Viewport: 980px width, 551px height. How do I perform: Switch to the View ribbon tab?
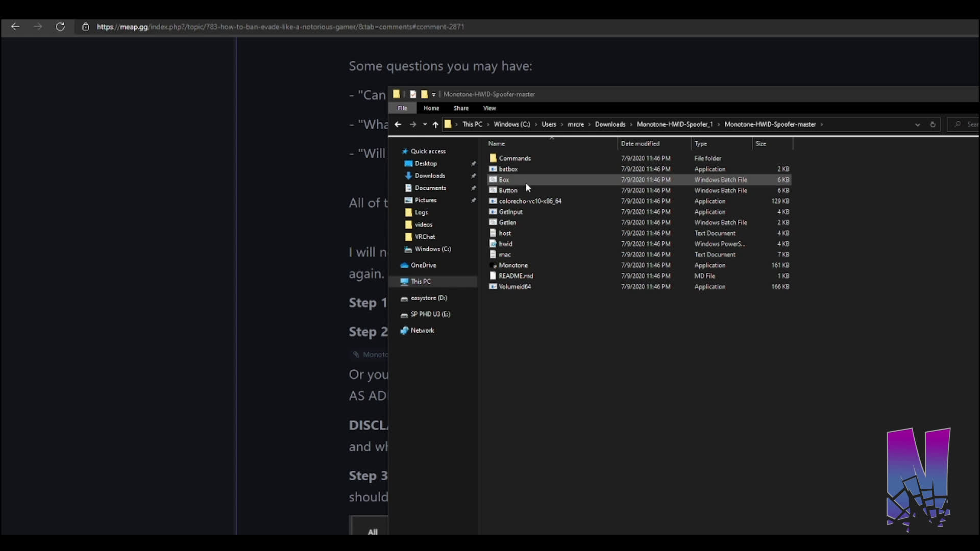point(489,108)
